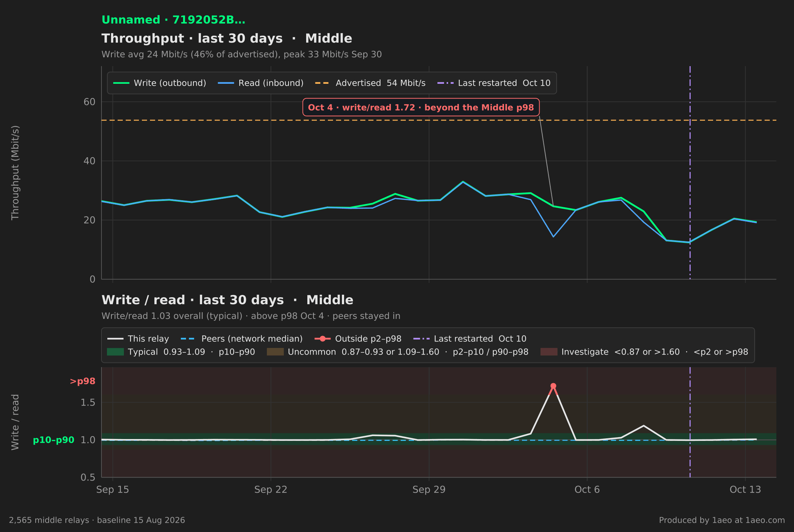
Task: Click the This relay legend entry
Action: pyautogui.click(x=138, y=339)
